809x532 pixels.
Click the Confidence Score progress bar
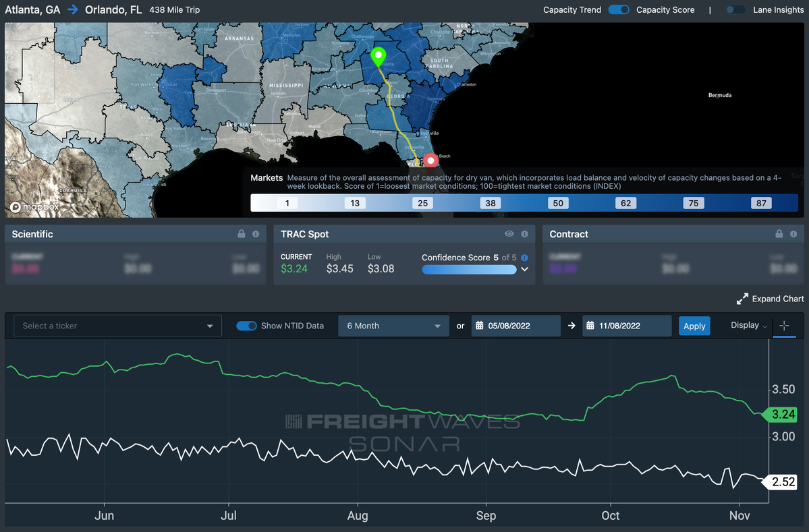(469, 270)
